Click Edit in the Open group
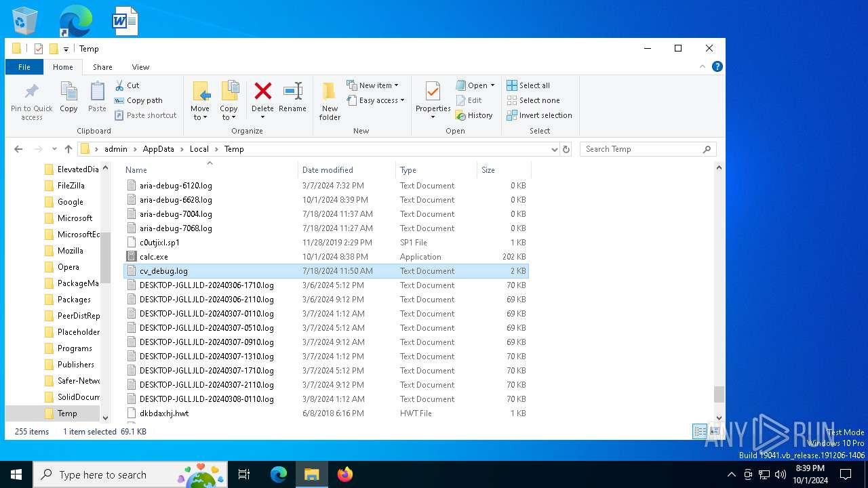 pos(469,100)
